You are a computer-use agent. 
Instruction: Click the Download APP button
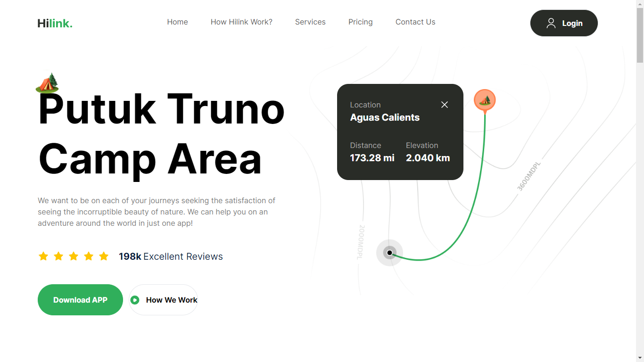pyautogui.click(x=80, y=300)
